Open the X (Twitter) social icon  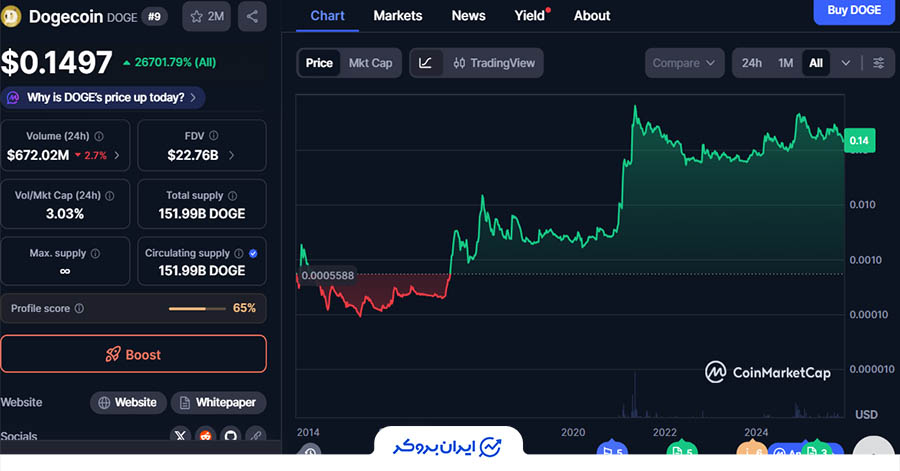coord(180,435)
